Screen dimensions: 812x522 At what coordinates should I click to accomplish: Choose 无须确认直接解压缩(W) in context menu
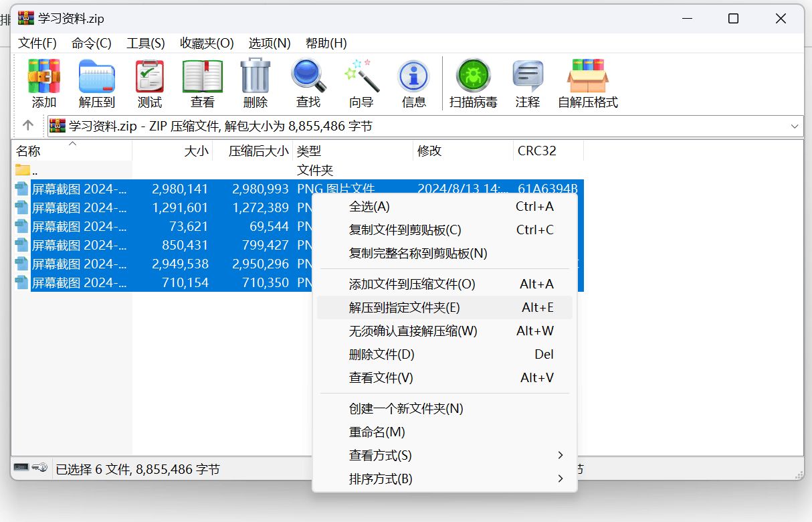click(445, 331)
